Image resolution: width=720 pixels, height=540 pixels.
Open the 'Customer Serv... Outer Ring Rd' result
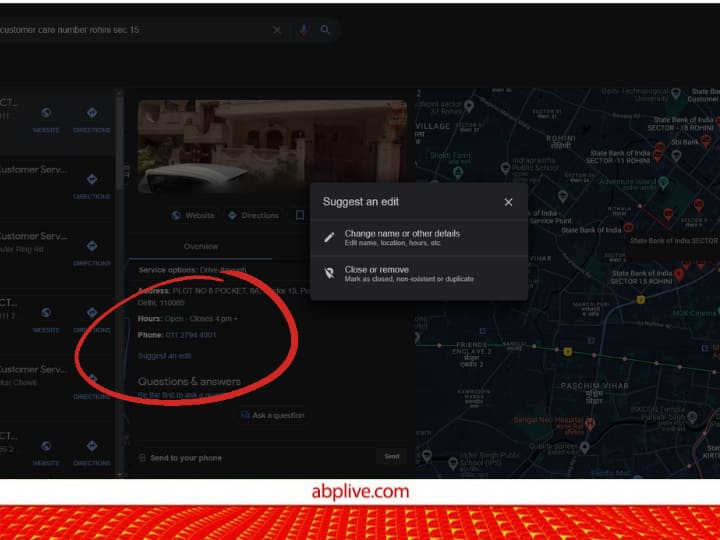(x=34, y=242)
